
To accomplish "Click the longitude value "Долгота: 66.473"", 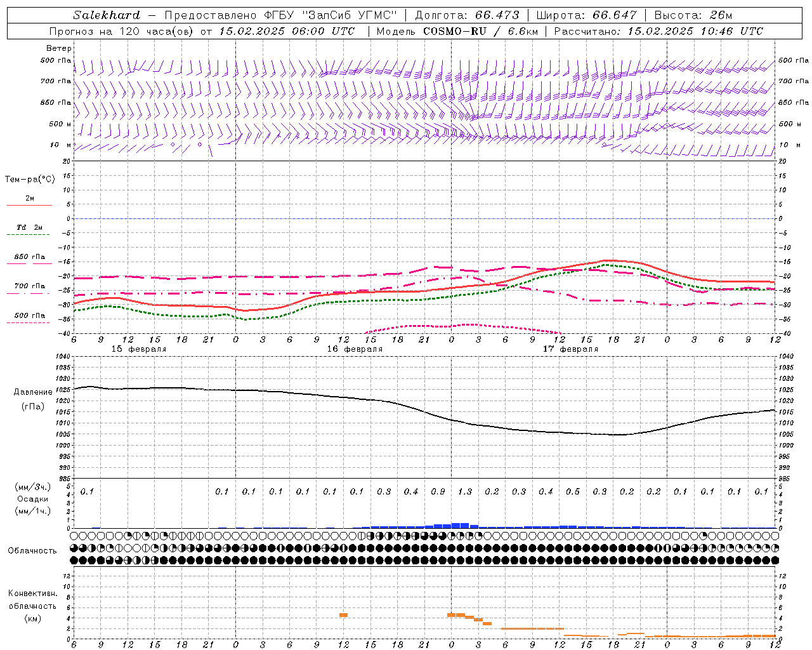I will point(467,15).
